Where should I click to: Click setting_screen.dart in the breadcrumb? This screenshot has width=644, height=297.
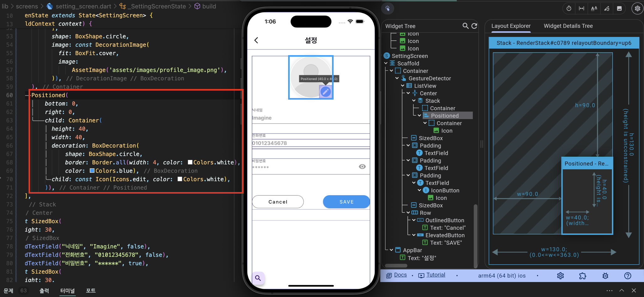click(83, 6)
